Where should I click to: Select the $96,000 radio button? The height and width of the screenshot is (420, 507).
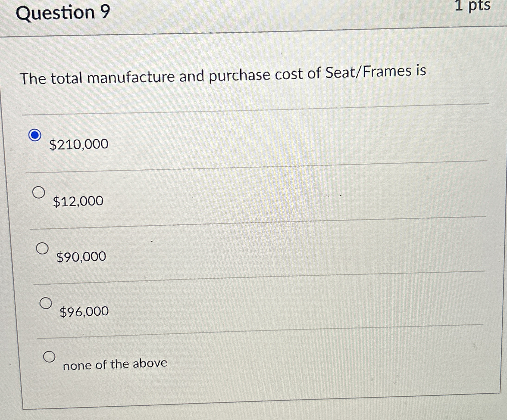click(46, 303)
